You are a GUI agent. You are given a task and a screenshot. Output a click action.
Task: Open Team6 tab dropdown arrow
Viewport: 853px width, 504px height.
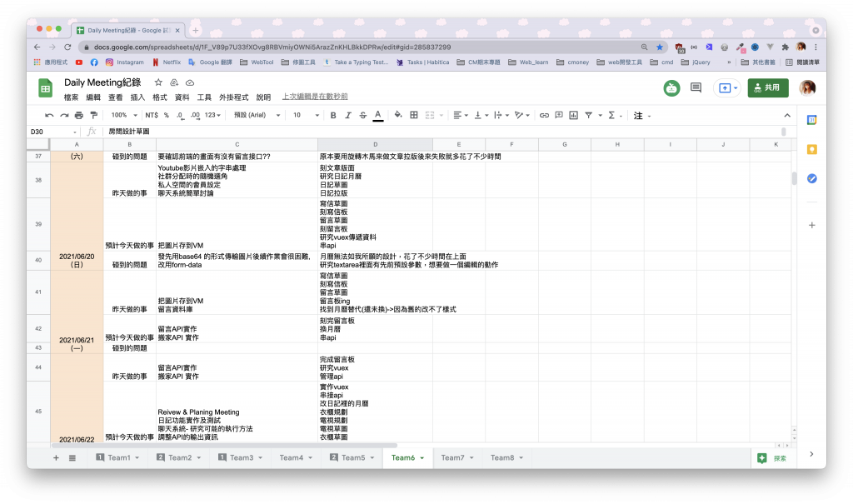[422, 458]
